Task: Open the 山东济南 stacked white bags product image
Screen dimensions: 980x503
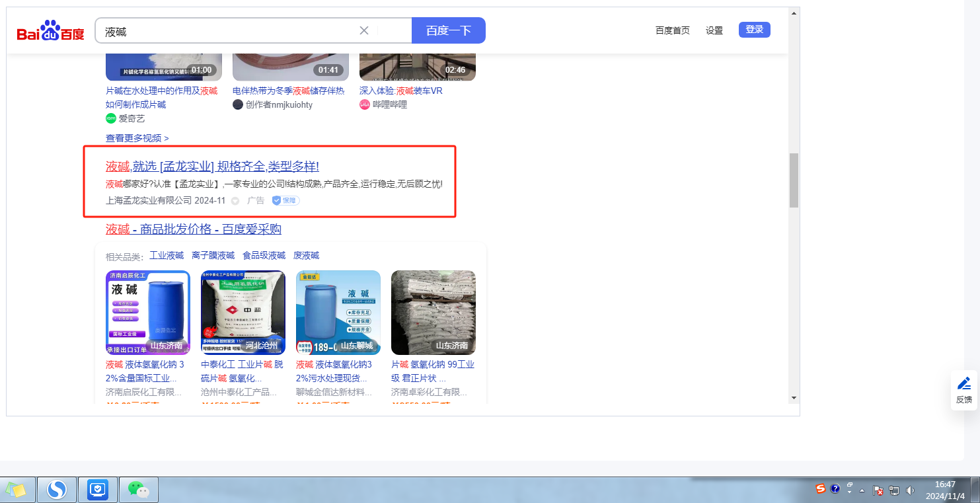Action: pos(433,313)
